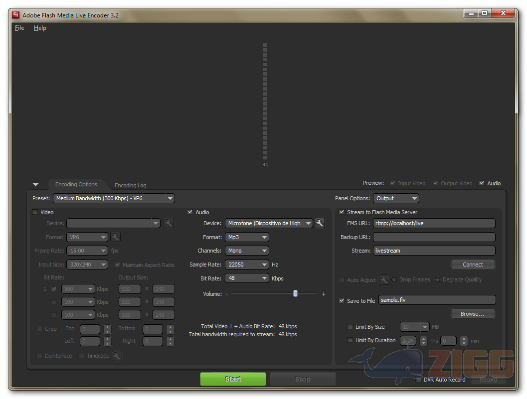
Task: Toggle Auto Adjust checkbox
Action: (x=341, y=280)
